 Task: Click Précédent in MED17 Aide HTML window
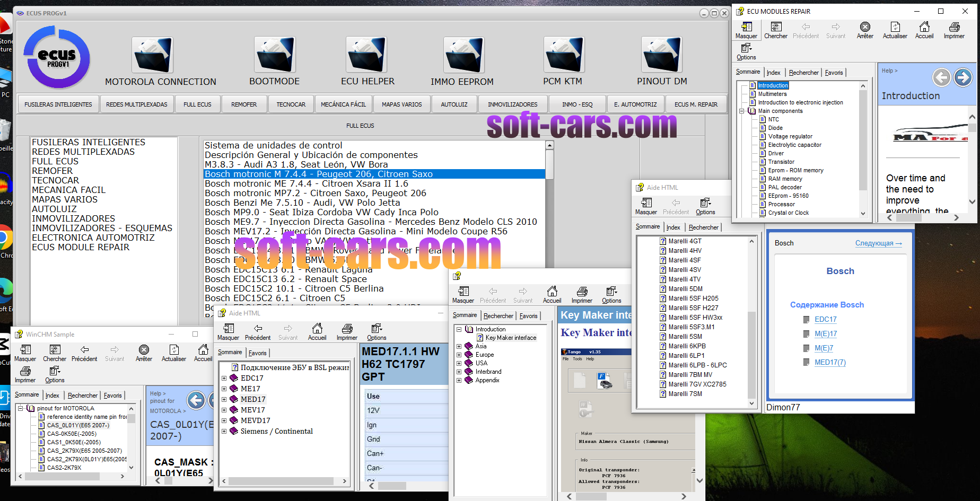coord(258,332)
